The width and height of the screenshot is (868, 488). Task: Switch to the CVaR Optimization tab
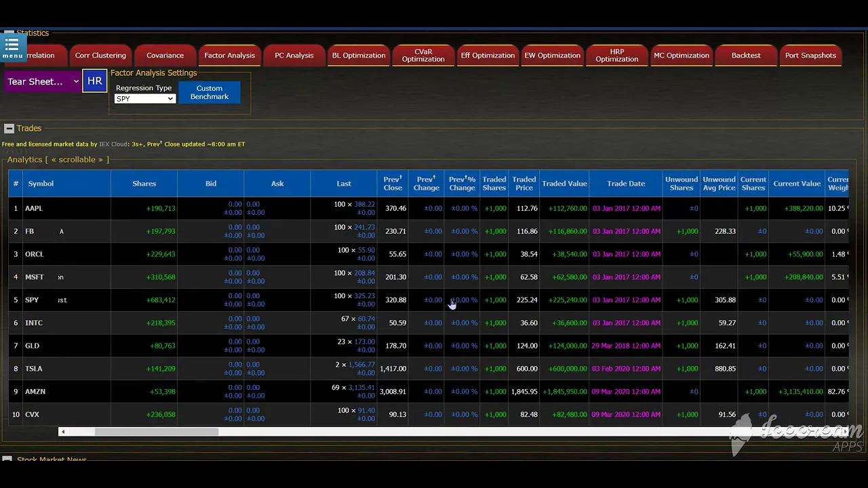tap(423, 56)
